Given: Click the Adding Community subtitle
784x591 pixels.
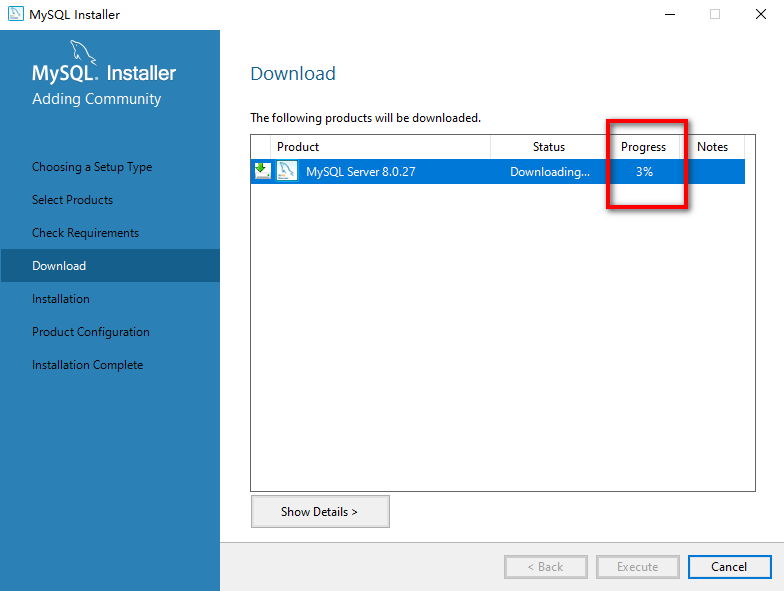Looking at the screenshot, I should click(96, 99).
